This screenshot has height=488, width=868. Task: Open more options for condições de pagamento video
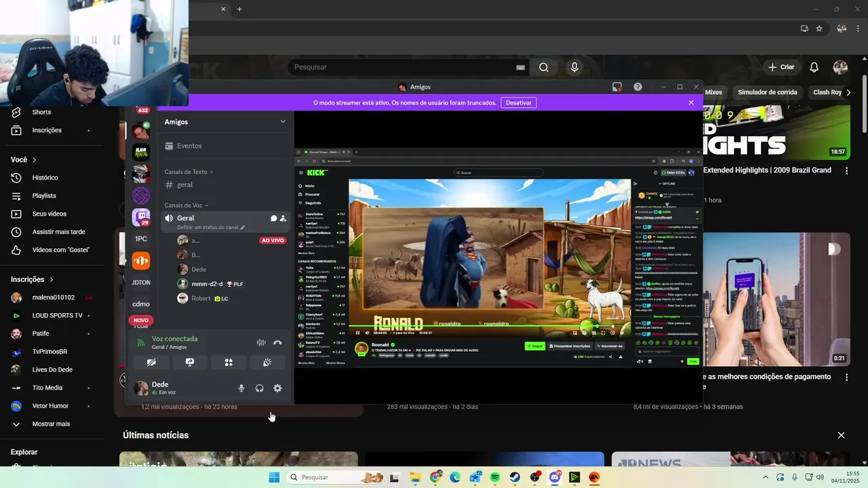[846, 377]
